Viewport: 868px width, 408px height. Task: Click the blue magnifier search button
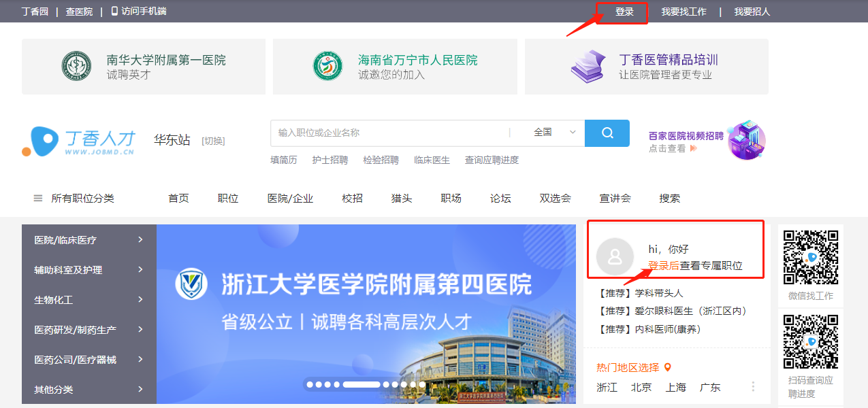click(x=607, y=133)
